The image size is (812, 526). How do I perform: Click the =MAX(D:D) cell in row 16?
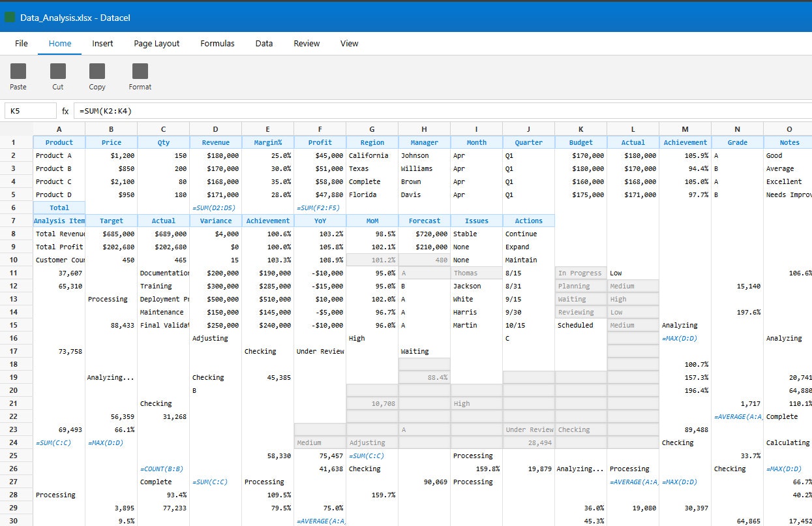[x=685, y=338]
